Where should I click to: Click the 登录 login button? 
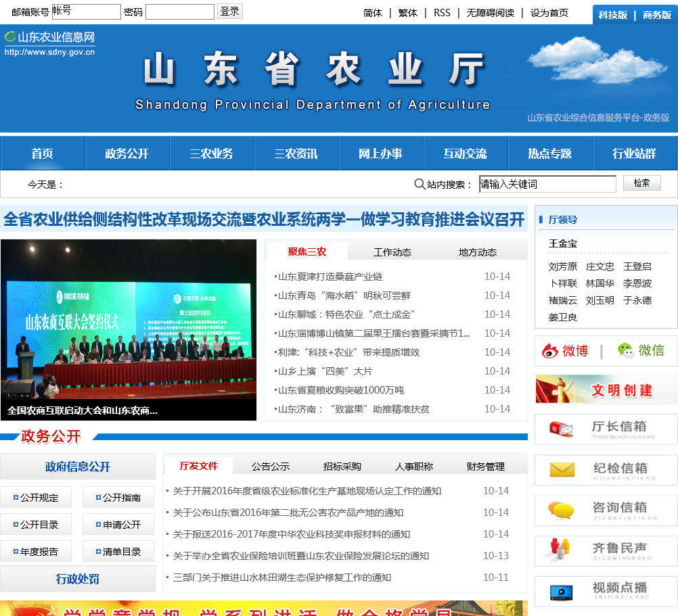click(229, 11)
